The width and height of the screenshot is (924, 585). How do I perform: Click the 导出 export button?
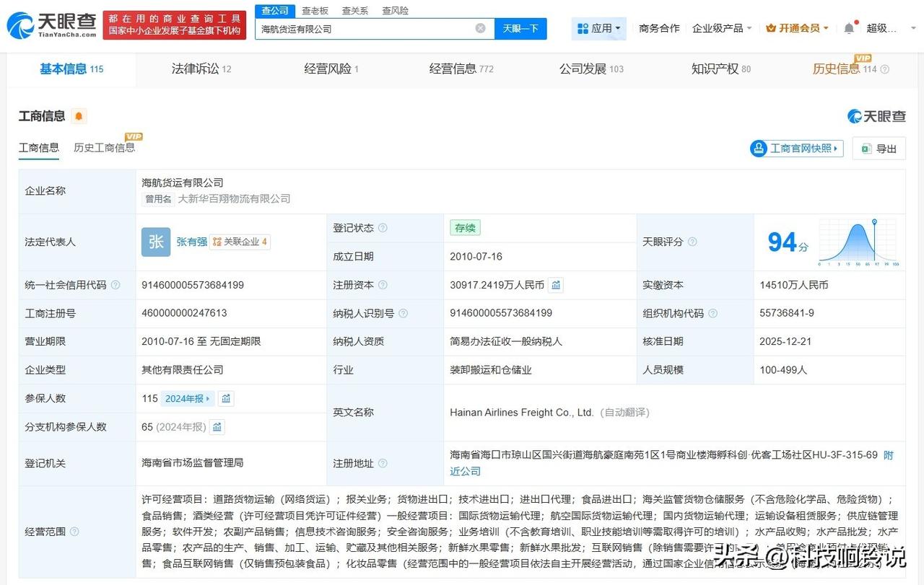click(879, 149)
